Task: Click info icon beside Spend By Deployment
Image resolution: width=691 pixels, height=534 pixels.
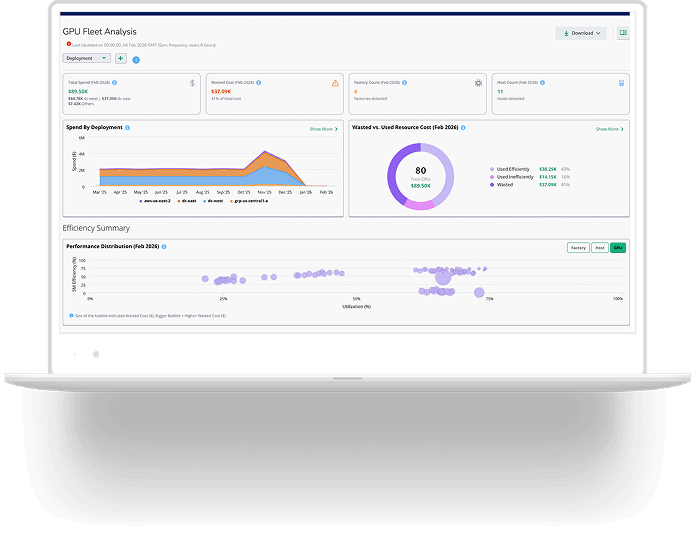Action: [x=127, y=128]
